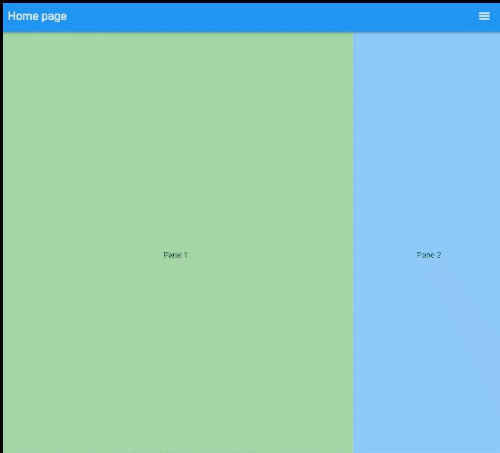
Task: Click the blue app bar right of "Home page"
Action: (267, 16)
